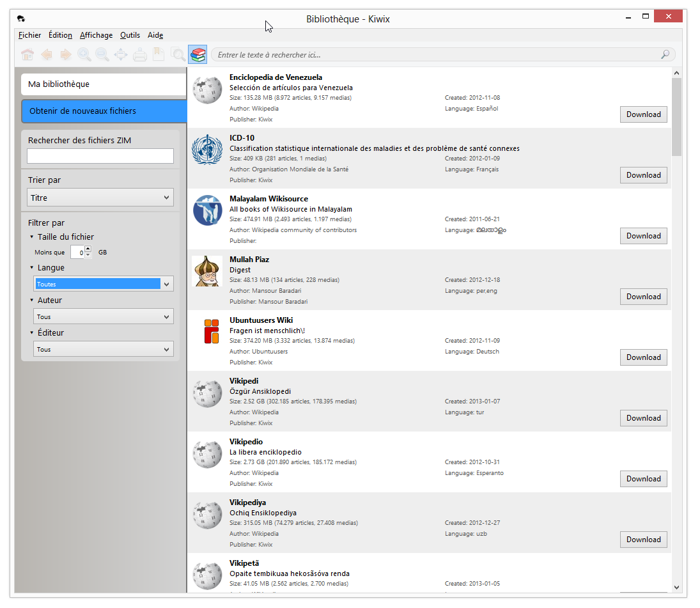Increase the GB value with the stepper
The height and width of the screenshot is (608, 700).
tap(88, 249)
